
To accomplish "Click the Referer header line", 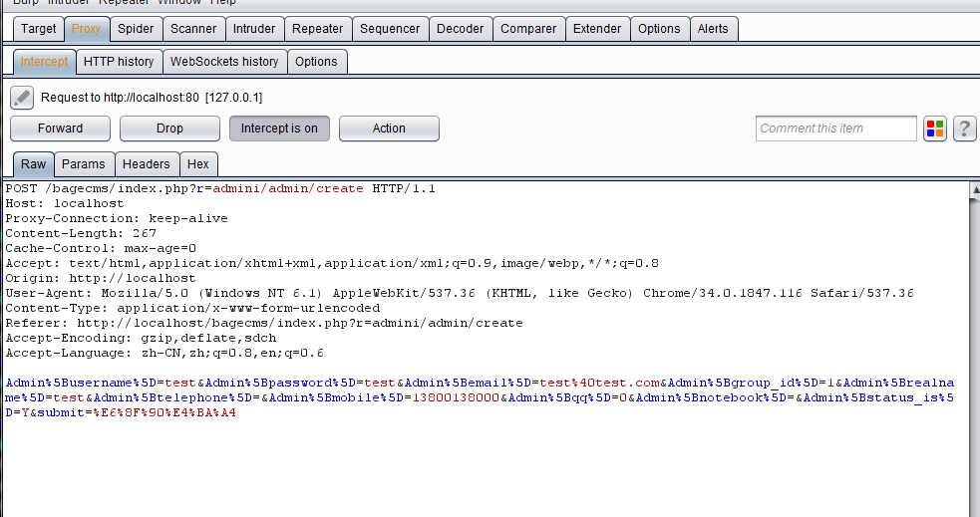I will coord(264,324).
